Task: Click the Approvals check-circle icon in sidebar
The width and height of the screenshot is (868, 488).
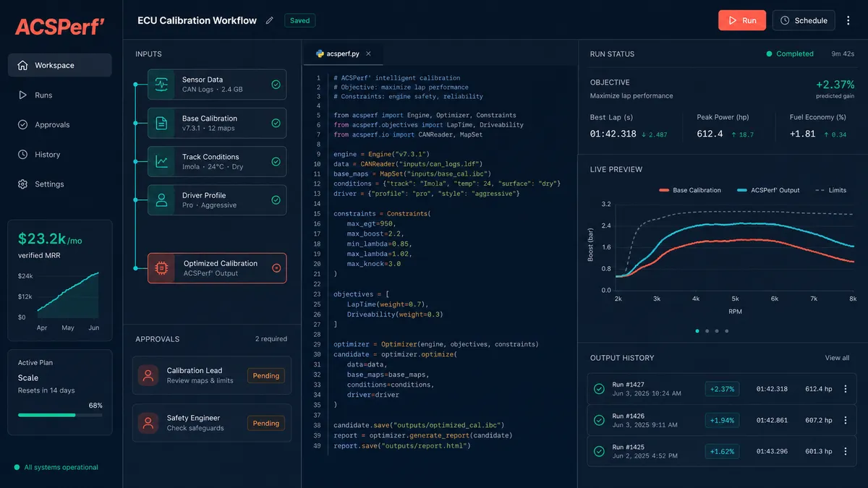Action: 22,124
